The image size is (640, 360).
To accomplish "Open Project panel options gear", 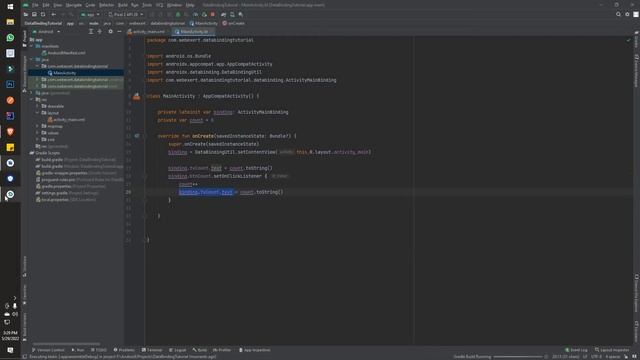I will click(110, 31).
